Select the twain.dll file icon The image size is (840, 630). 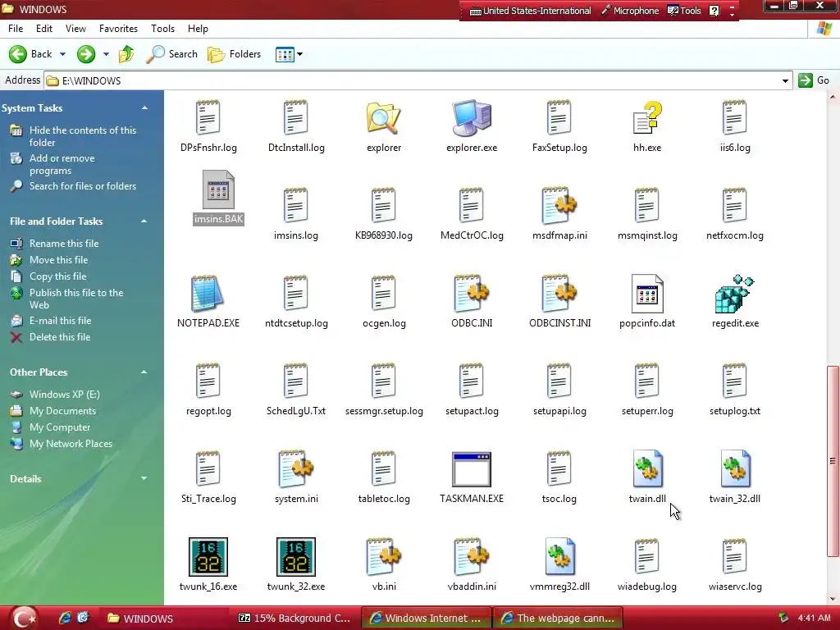tap(647, 469)
